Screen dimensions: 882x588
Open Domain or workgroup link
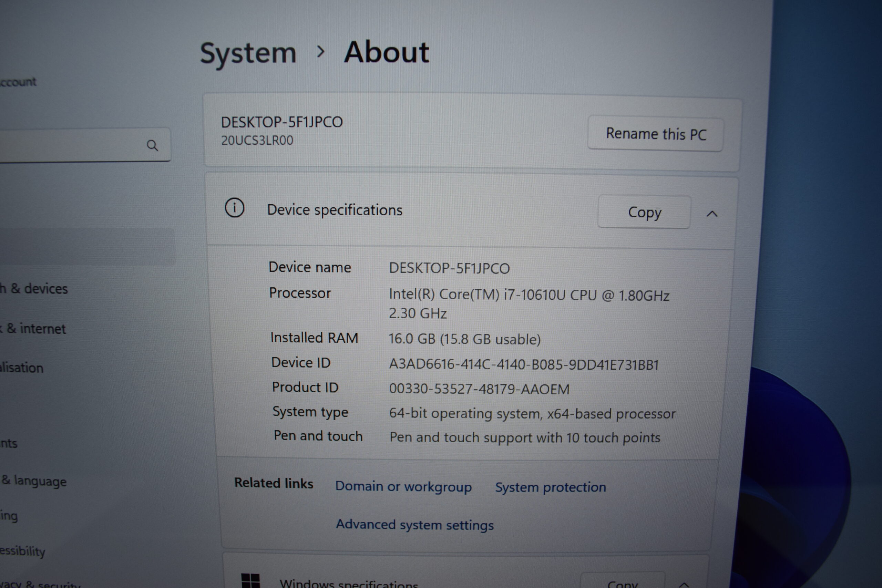coord(403,486)
